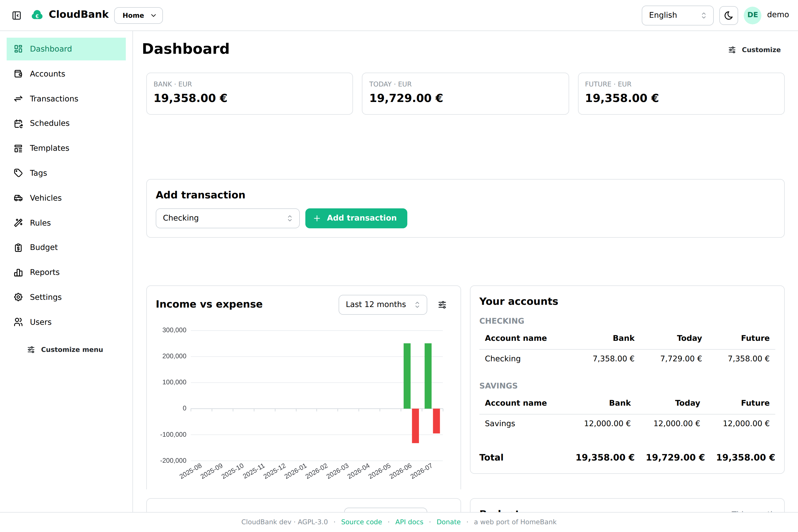Click the FUTURE · EUR balance card

(x=681, y=94)
